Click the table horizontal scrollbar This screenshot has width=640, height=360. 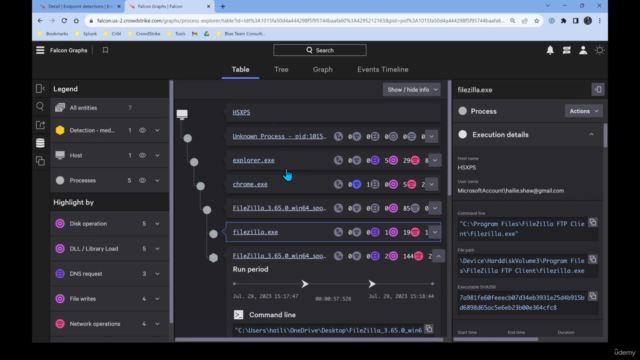point(309,339)
